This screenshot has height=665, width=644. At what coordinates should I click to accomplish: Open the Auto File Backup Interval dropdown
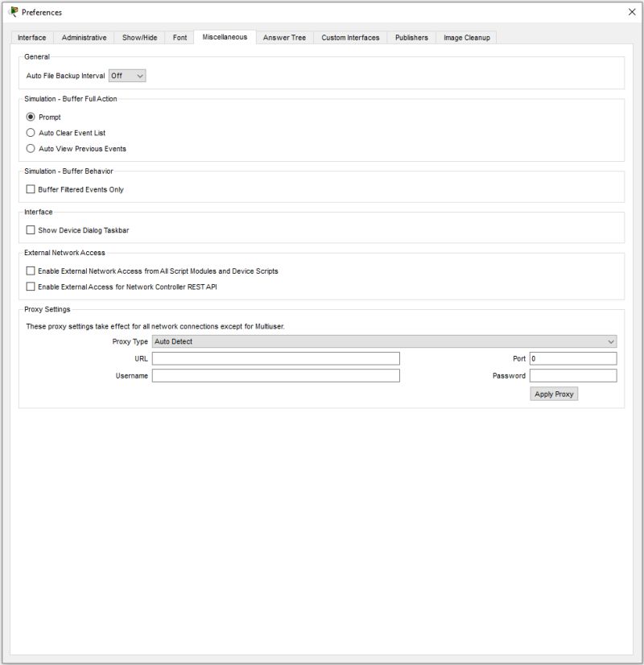coord(126,75)
